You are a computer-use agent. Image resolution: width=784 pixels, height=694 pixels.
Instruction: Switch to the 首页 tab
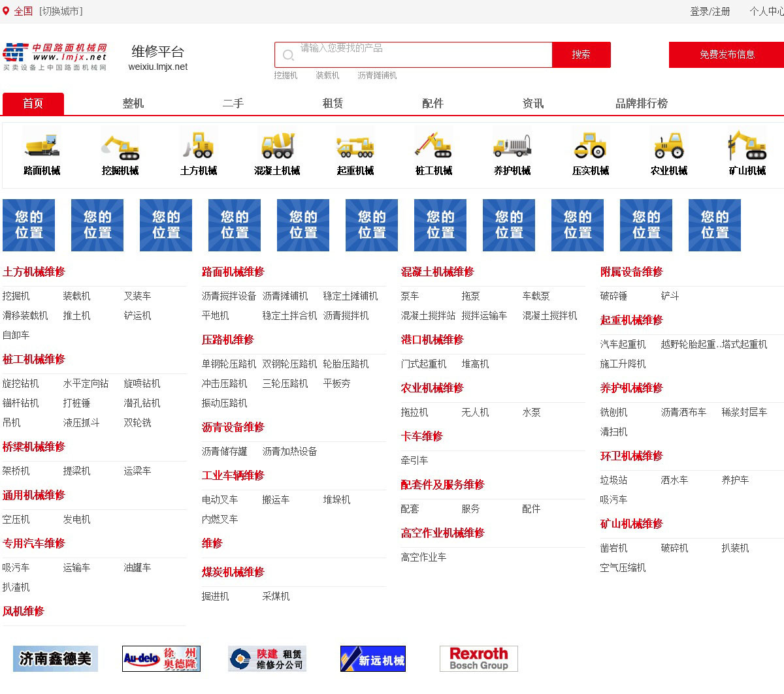click(33, 104)
